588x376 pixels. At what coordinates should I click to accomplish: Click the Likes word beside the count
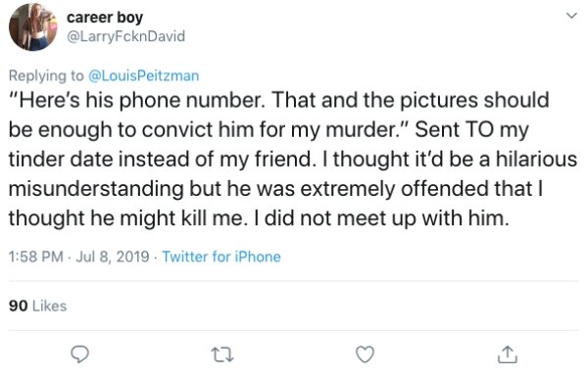coord(50,305)
